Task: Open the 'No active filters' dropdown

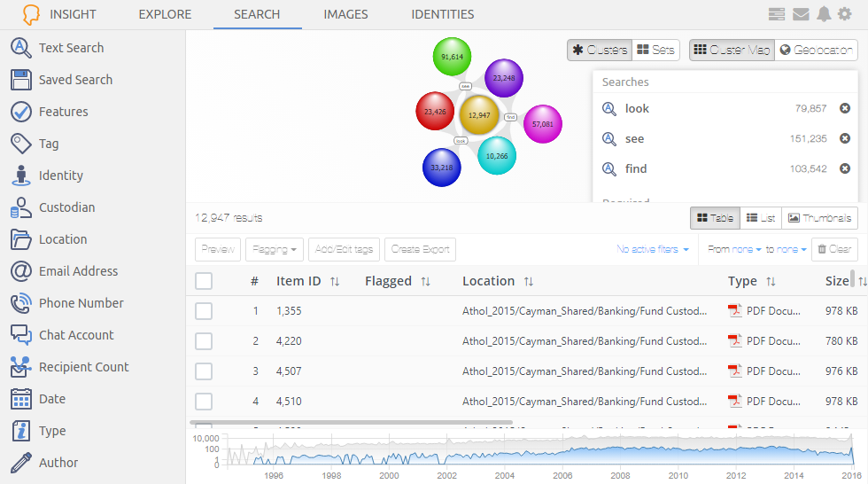Action: point(653,250)
